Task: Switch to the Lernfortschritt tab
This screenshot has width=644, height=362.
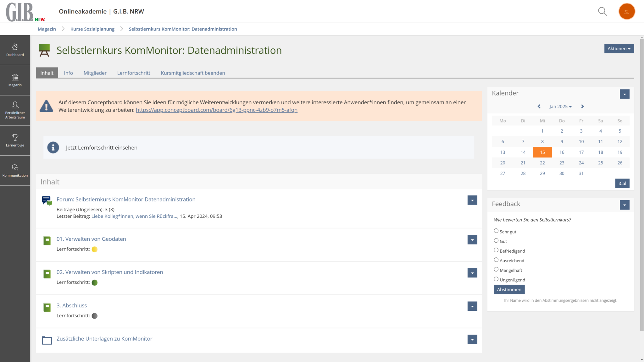Action: coord(134,73)
